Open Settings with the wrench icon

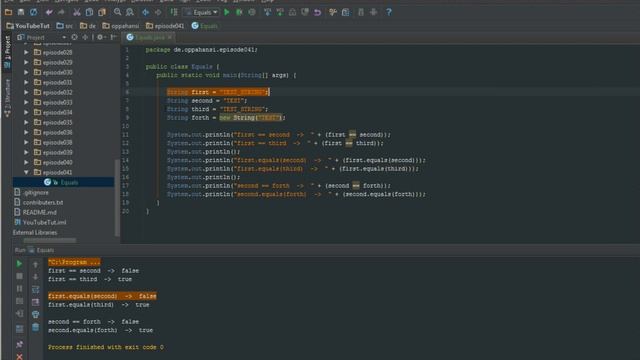click(333, 12)
